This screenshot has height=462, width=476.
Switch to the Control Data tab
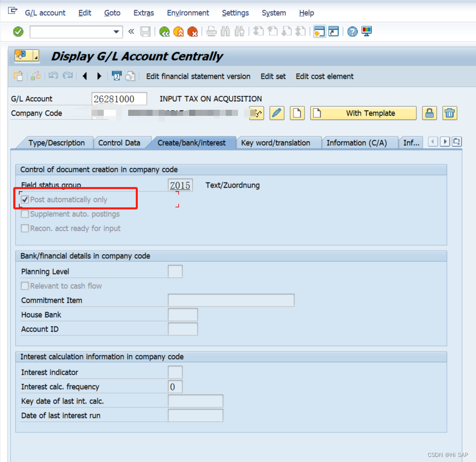pos(122,143)
